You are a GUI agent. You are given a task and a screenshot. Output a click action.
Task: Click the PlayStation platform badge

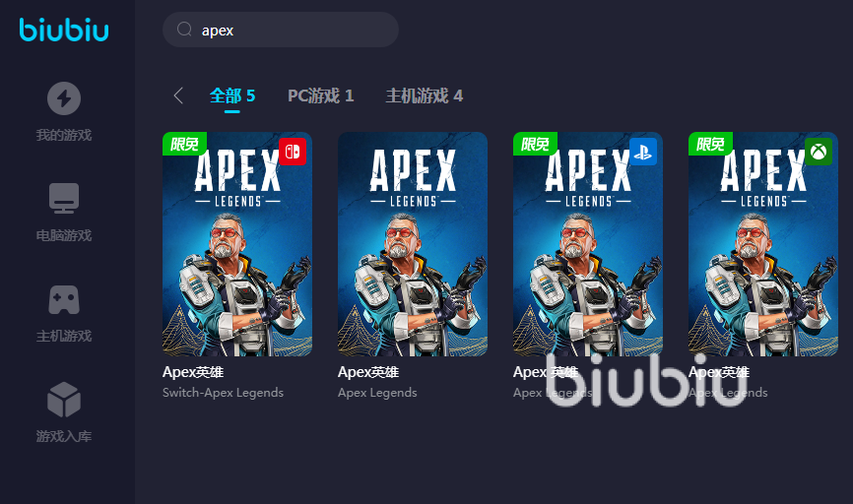click(643, 152)
